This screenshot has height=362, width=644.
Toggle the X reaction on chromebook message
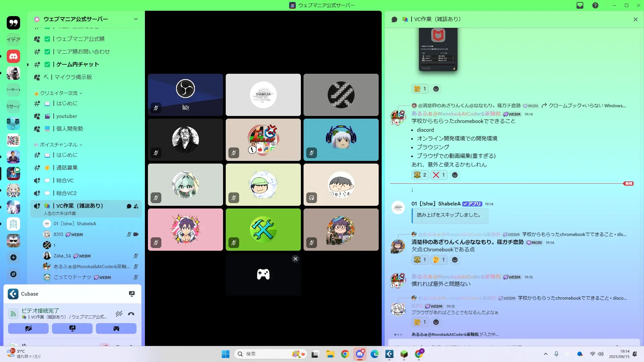[439, 175]
